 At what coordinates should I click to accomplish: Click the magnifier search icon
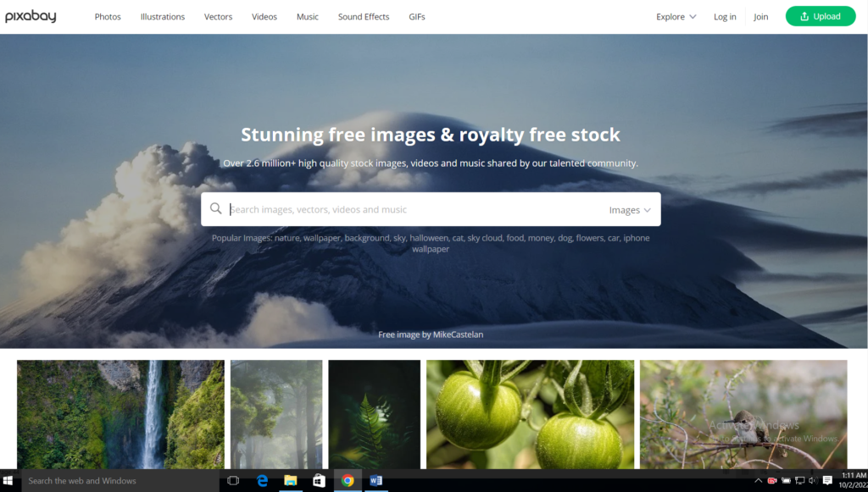[216, 208]
